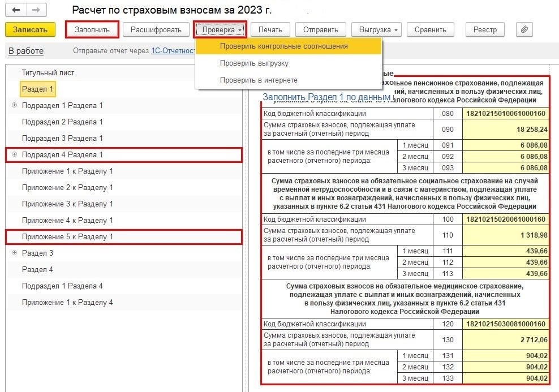Image resolution: width=559 pixels, height=392 pixels.
Task: Click the В работе status link
Action: [26, 51]
